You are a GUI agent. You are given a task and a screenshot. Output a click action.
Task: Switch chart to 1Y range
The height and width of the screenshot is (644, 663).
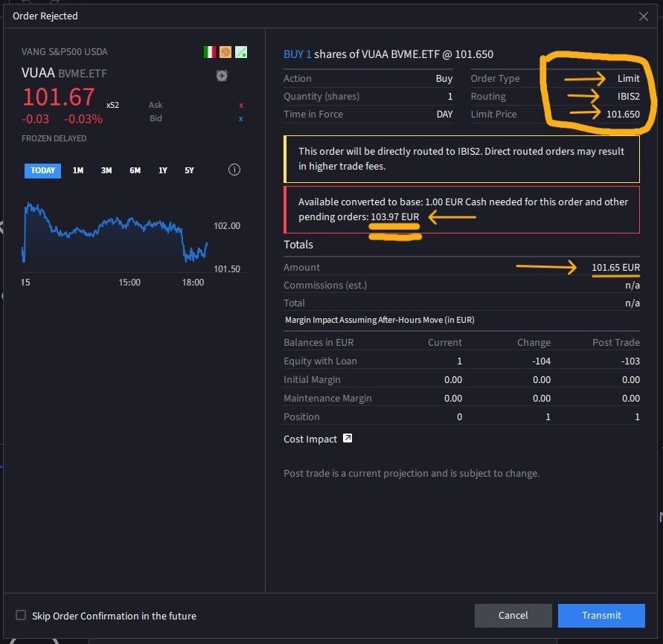tap(163, 171)
